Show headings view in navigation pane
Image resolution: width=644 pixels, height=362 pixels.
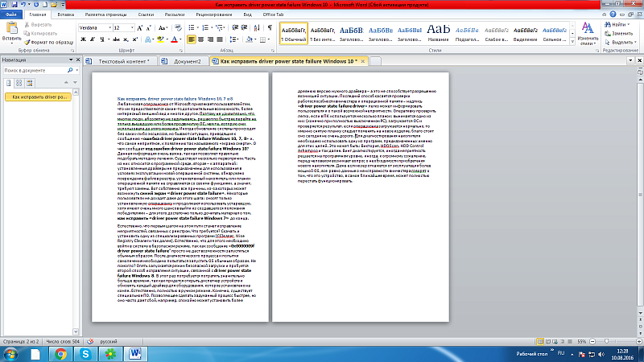[x=9, y=83]
